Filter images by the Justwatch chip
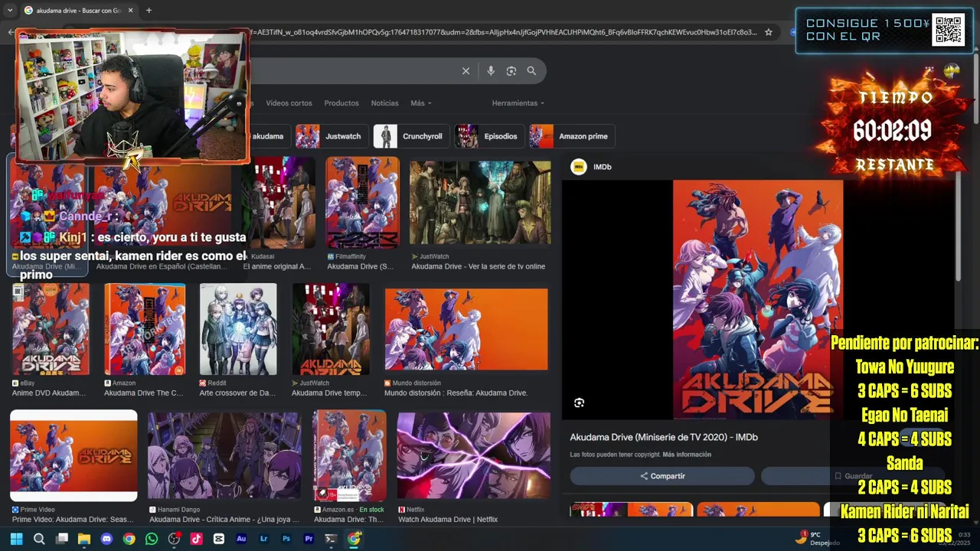This screenshot has width=980, height=551. point(331,136)
